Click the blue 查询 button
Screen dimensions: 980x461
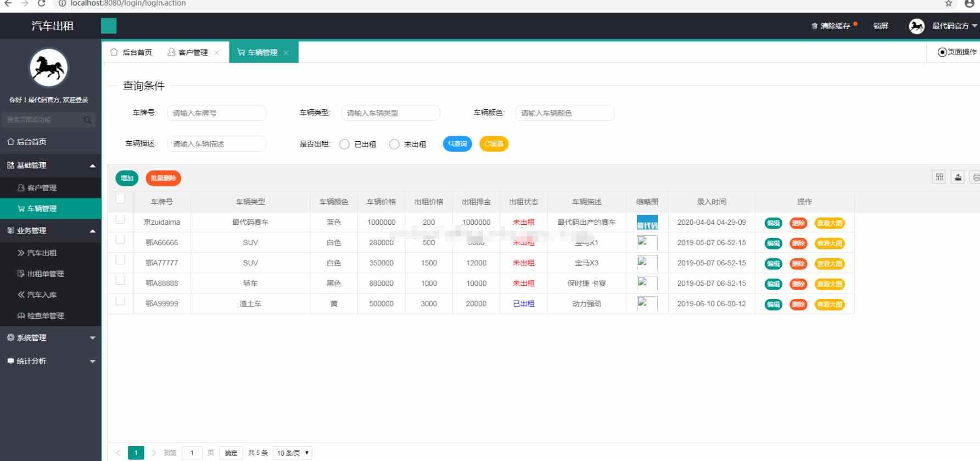tap(457, 144)
